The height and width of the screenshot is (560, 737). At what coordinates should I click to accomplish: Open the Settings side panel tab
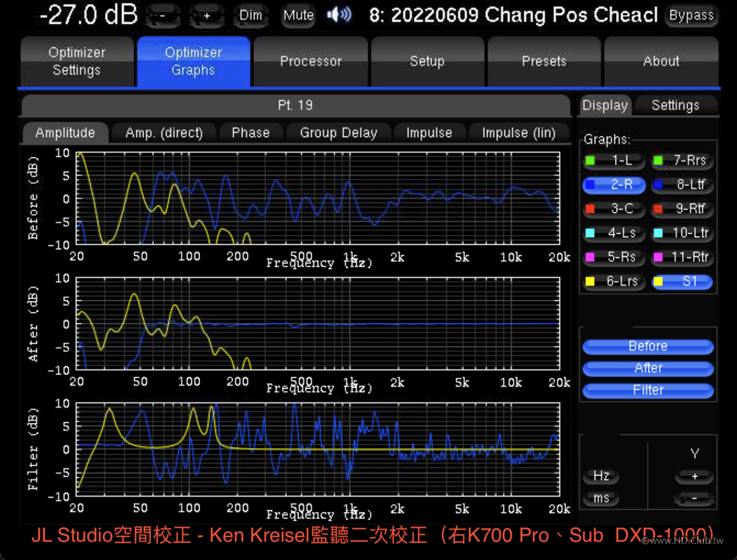[676, 105]
